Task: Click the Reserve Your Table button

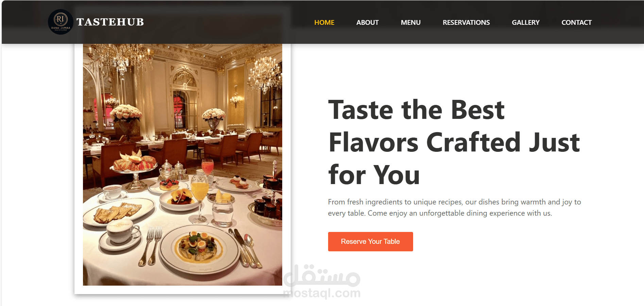Action: click(370, 241)
